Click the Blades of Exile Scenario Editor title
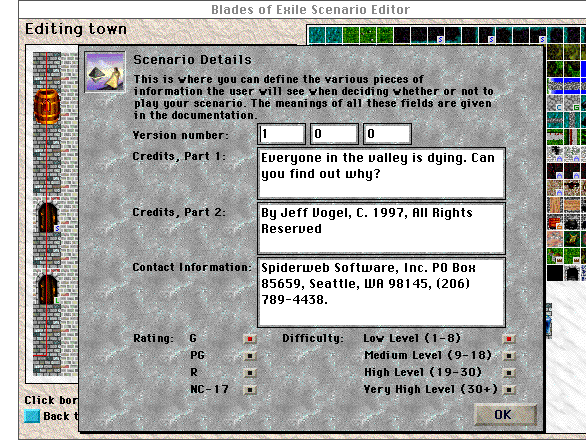 (x=311, y=9)
